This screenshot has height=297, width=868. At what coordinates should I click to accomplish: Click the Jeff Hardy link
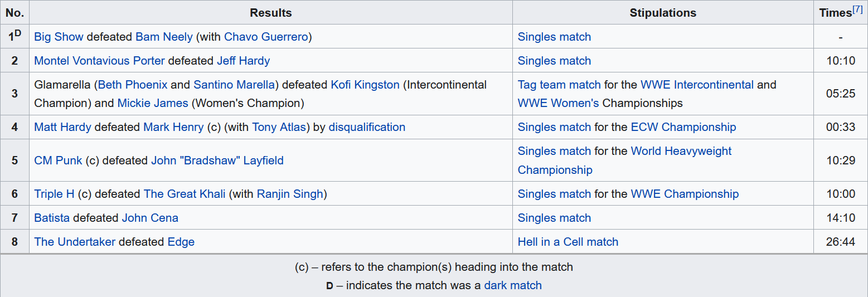[x=243, y=61]
